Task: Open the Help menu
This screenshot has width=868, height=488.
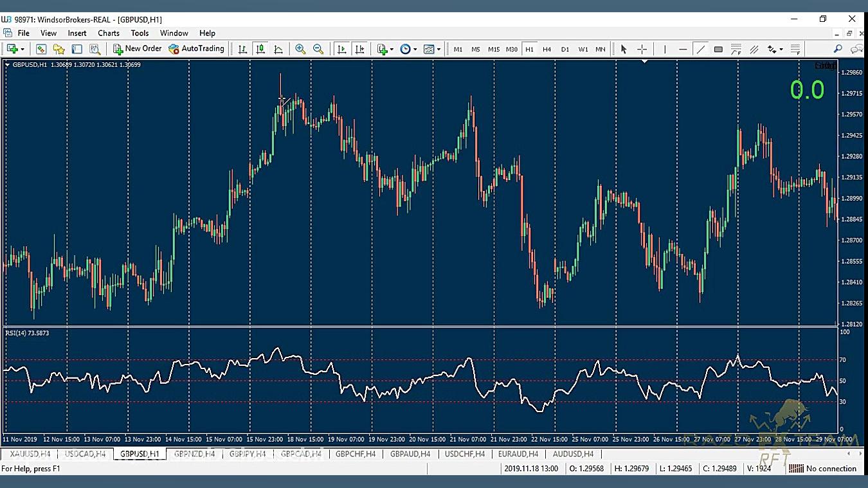Action: tap(207, 33)
